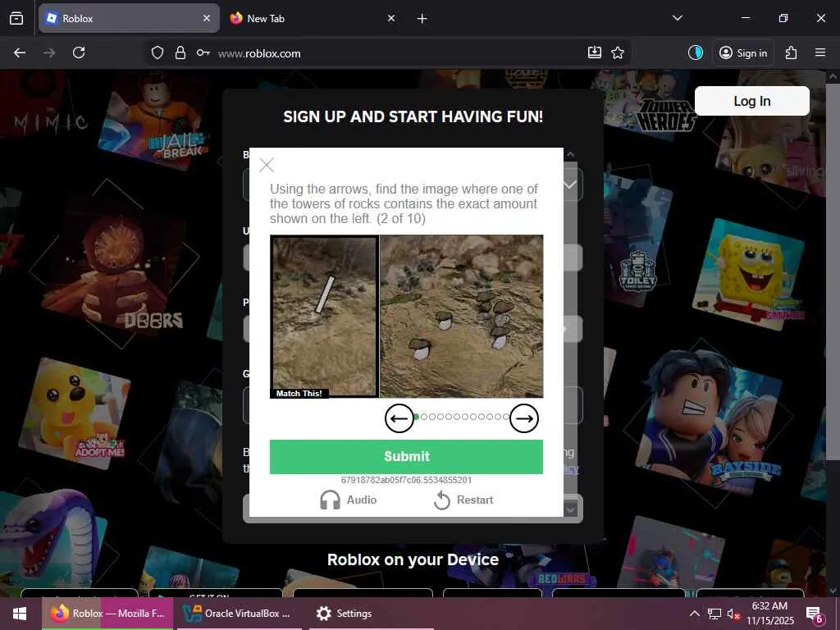
Task: Click the Match This reference image
Action: coord(324,317)
